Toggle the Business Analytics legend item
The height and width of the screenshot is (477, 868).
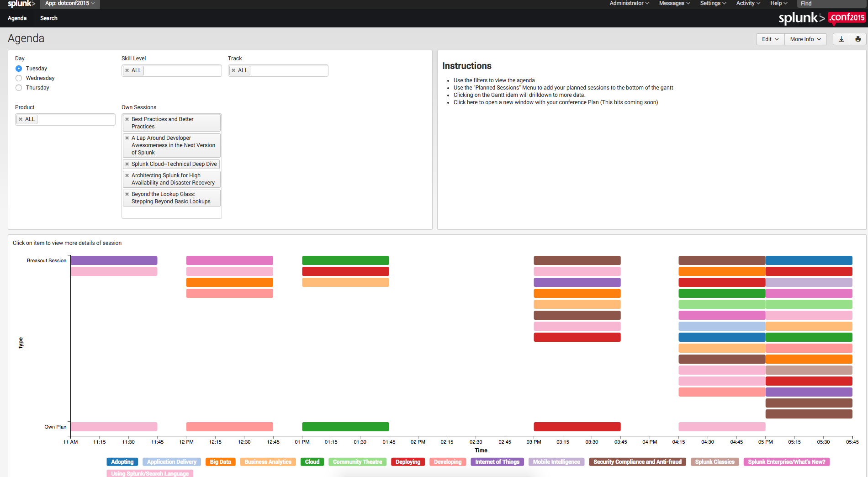(268, 462)
